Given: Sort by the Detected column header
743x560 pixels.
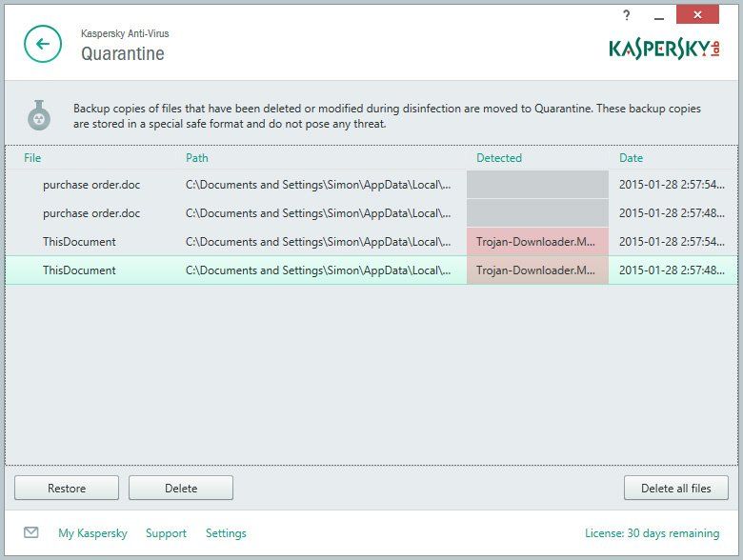Looking at the screenshot, I should pos(499,158).
